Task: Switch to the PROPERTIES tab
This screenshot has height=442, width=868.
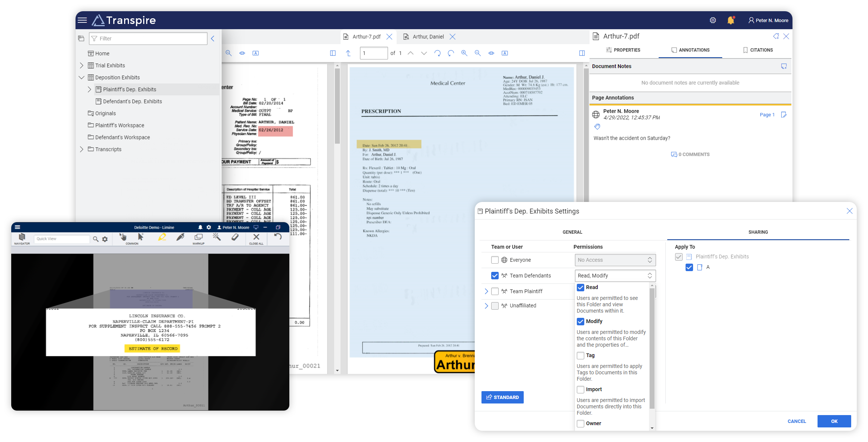Action: [623, 50]
